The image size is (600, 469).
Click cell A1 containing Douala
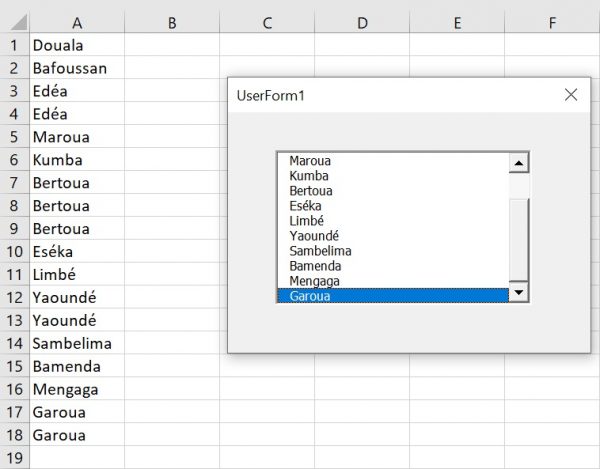tap(77, 45)
